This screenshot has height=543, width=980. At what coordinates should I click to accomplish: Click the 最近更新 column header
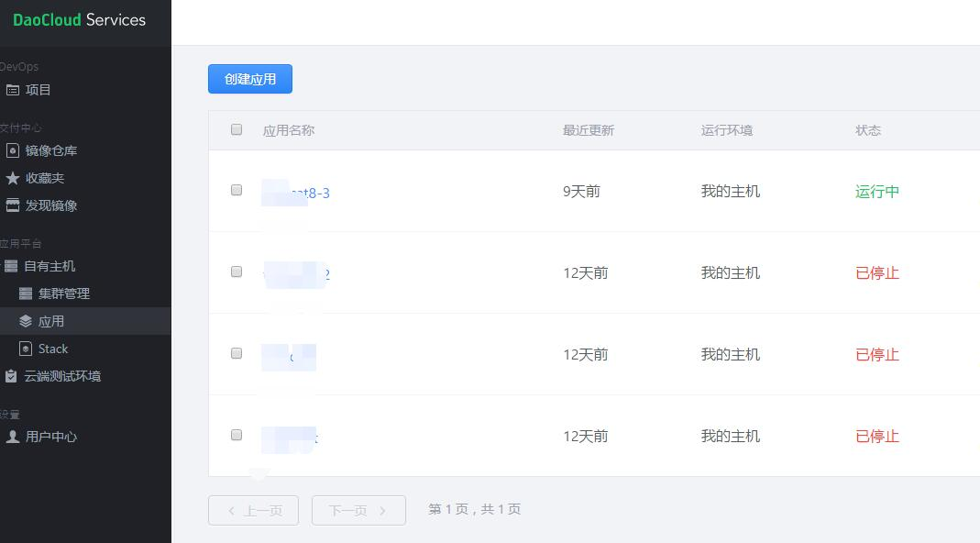point(589,130)
